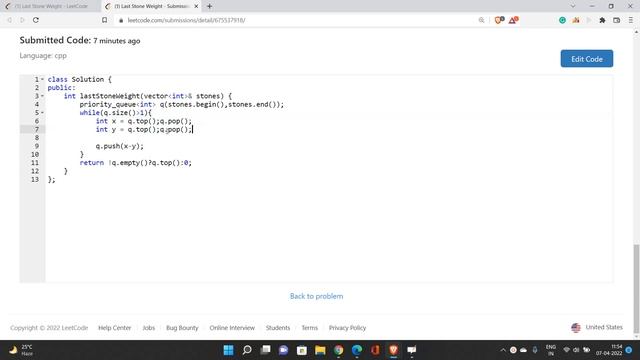Click the priority_queue declaration on line 4
The height and width of the screenshot is (360, 640).
click(x=182, y=104)
